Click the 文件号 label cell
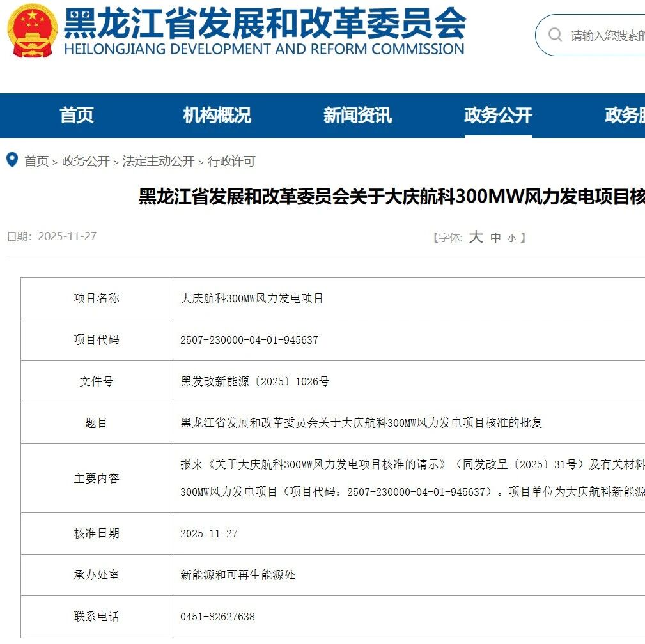Viewport: 645px width, 644px height. coord(97,381)
